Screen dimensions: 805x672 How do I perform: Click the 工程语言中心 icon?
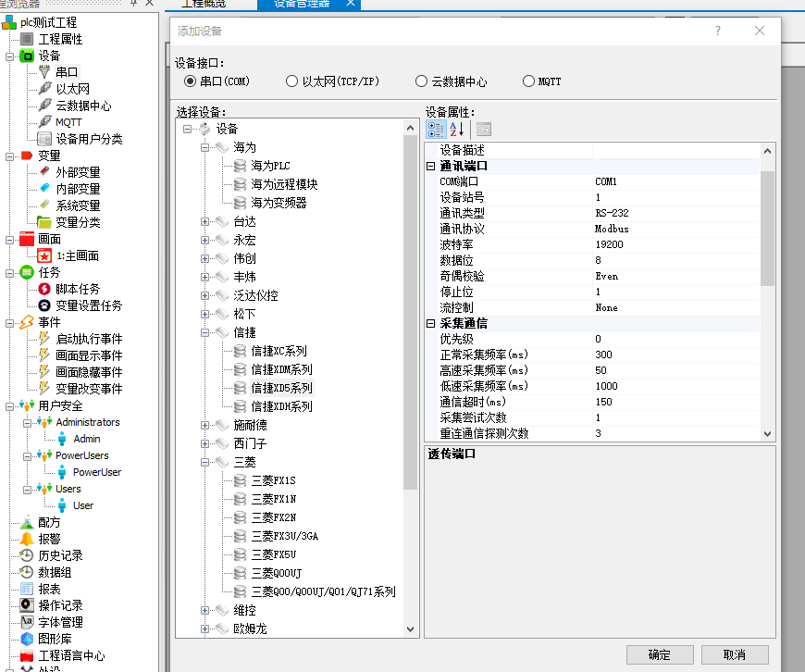[27, 655]
